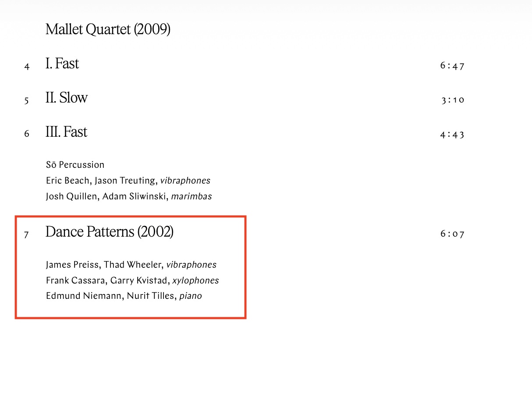Open the Dance Patterns (2002) track

pyautogui.click(x=110, y=232)
